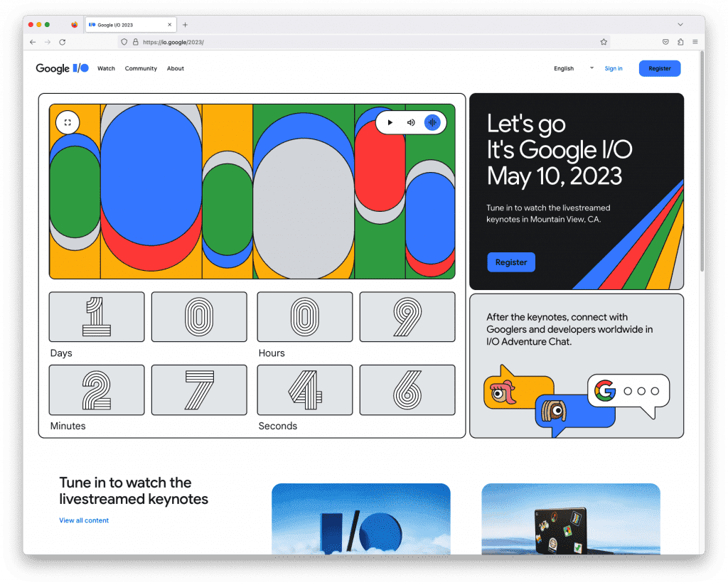Mute the sound using the speaker icon

tap(411, 122)
